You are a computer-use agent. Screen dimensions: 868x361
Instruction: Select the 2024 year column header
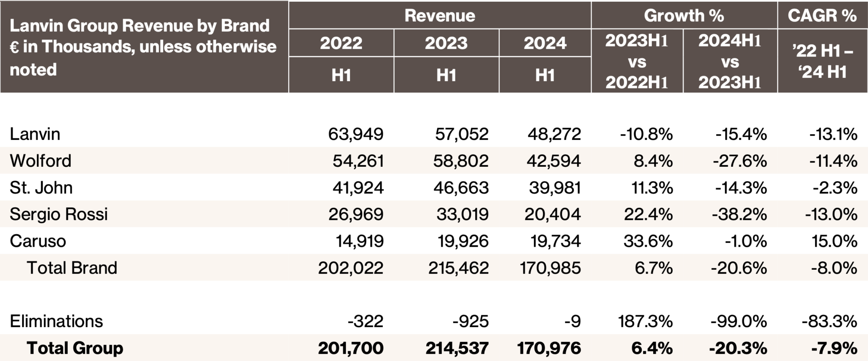(545, 43)
